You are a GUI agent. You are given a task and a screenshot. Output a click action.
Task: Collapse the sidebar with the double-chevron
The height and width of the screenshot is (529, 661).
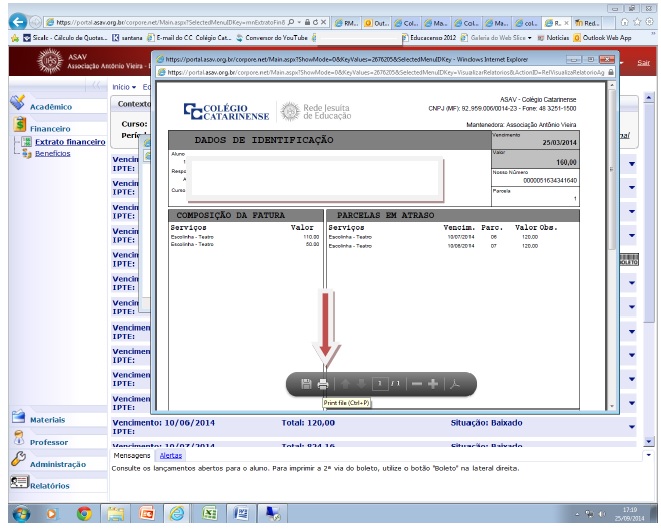click(x=97, y=86)
